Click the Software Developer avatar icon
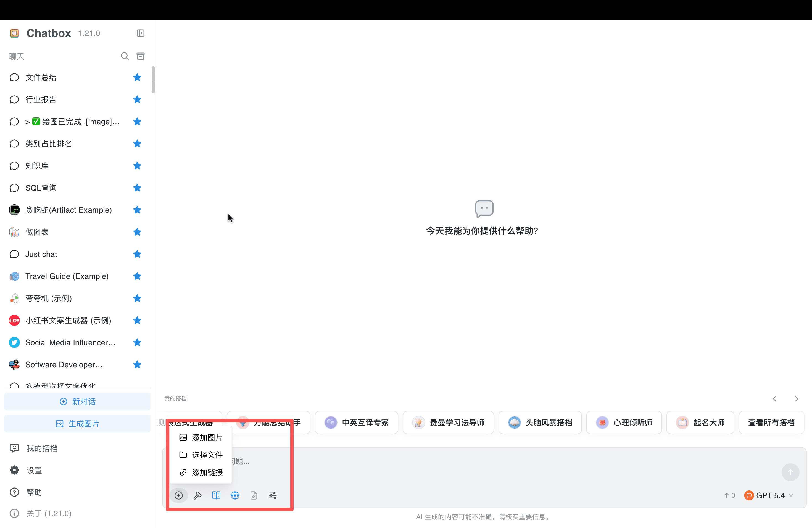The width and height of the screenshot is (812, 528). pyautogui.click(x=14, y=365)
